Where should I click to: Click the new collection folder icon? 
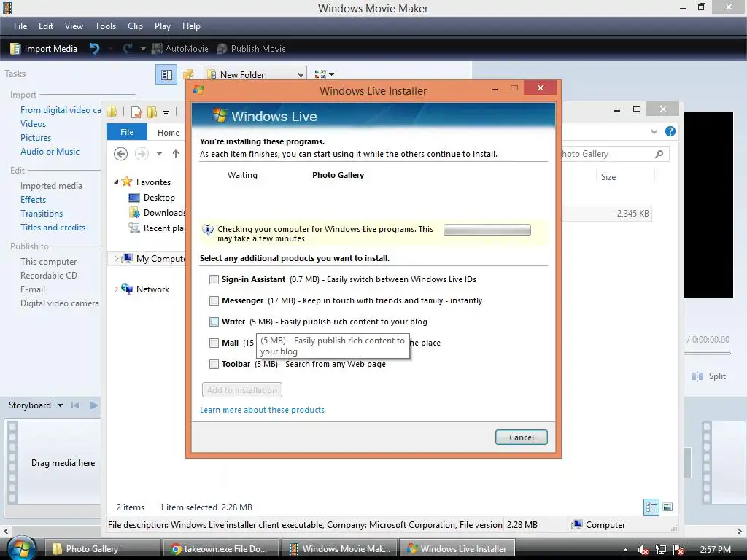click(x=189, y=74)
